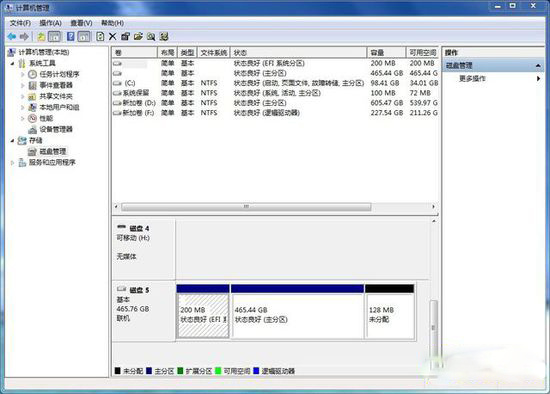Click the last toolbar icon after the magnifier

pyautogui.click(x=164, y=36)
